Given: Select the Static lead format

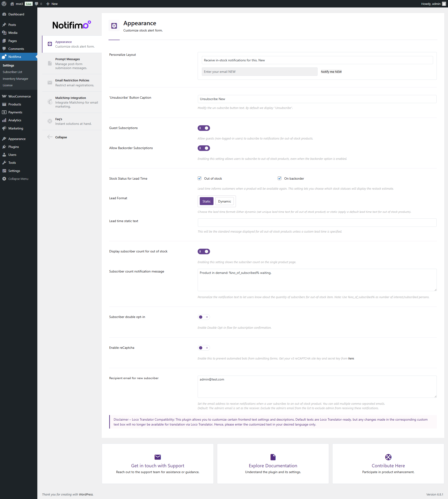Looking at the screenshot, I should [x=206, y=201].
